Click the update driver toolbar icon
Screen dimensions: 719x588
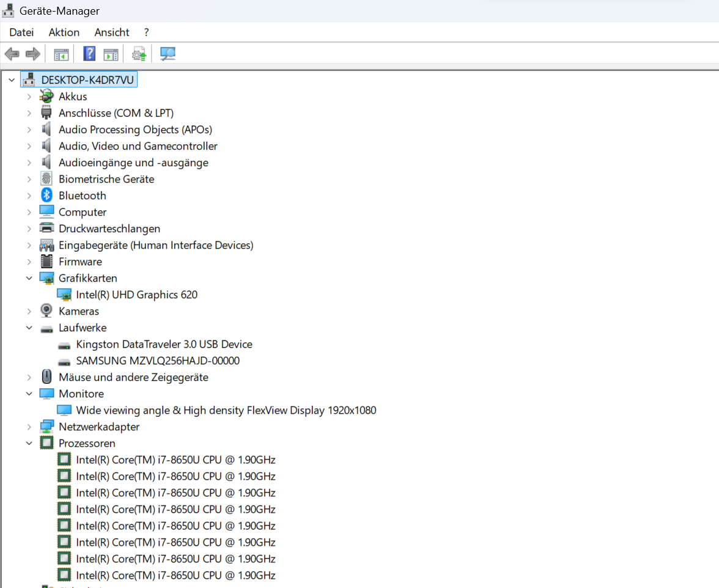click(x=139, y=54)
